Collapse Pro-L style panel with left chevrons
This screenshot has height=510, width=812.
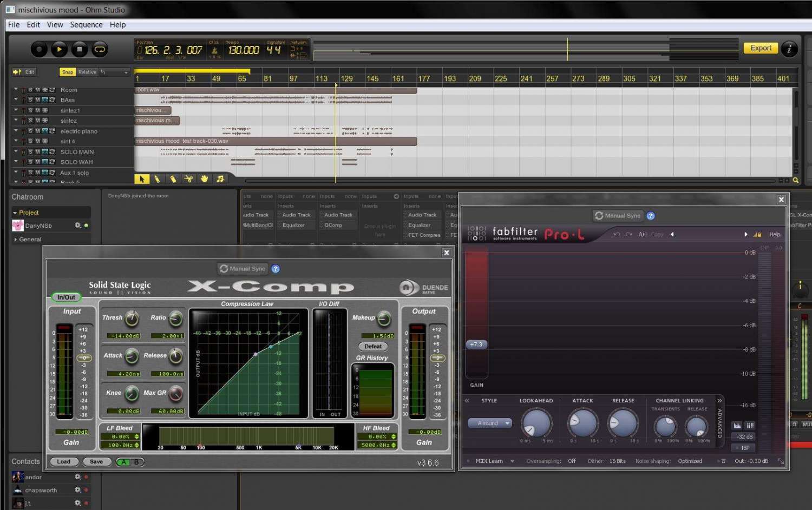[x=467, y=401]
